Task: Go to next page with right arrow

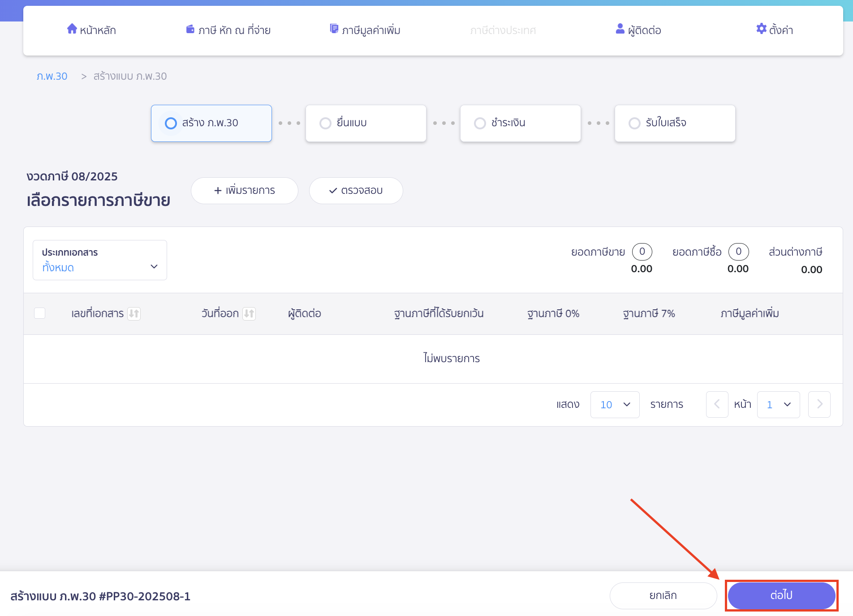Action: 819,405
